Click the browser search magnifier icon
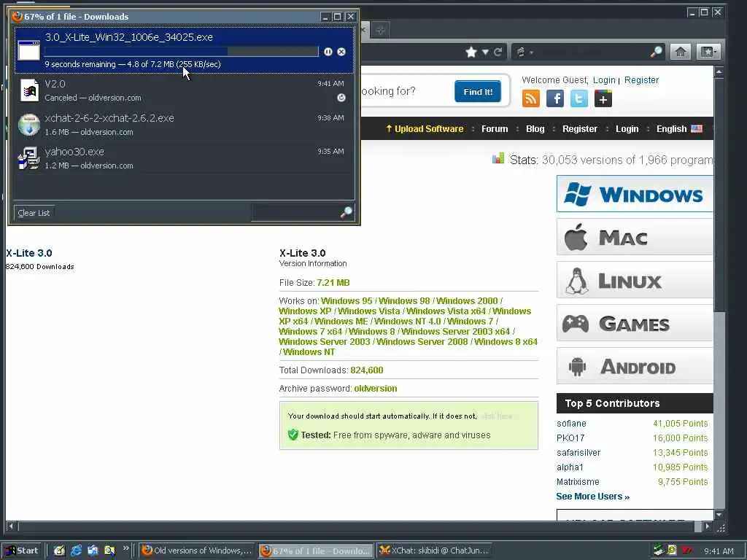 (x=656, y=52)
